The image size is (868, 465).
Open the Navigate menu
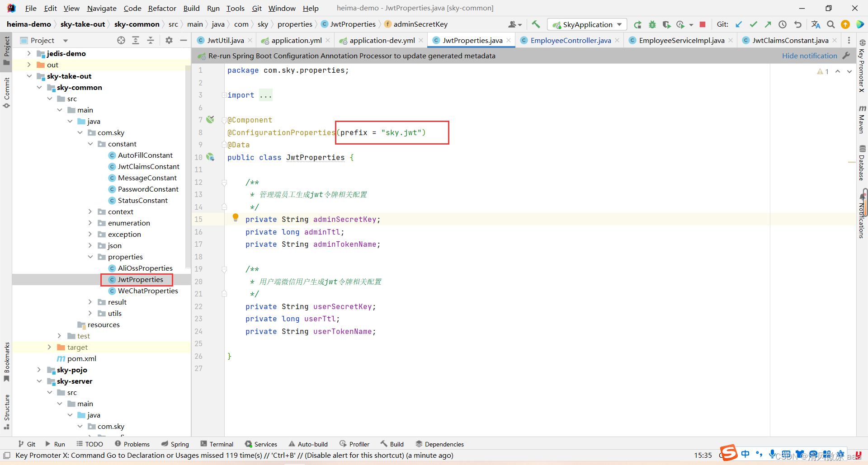click(102, 8)
